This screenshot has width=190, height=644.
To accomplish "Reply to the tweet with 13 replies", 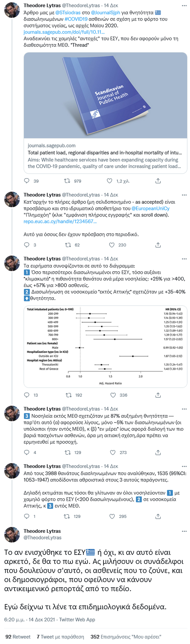I will click(27, 395).
